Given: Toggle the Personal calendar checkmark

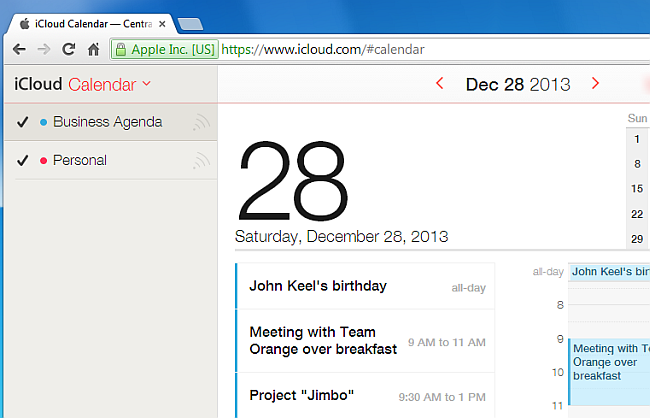Looking at the screenshot, I should tap(22, 160).
